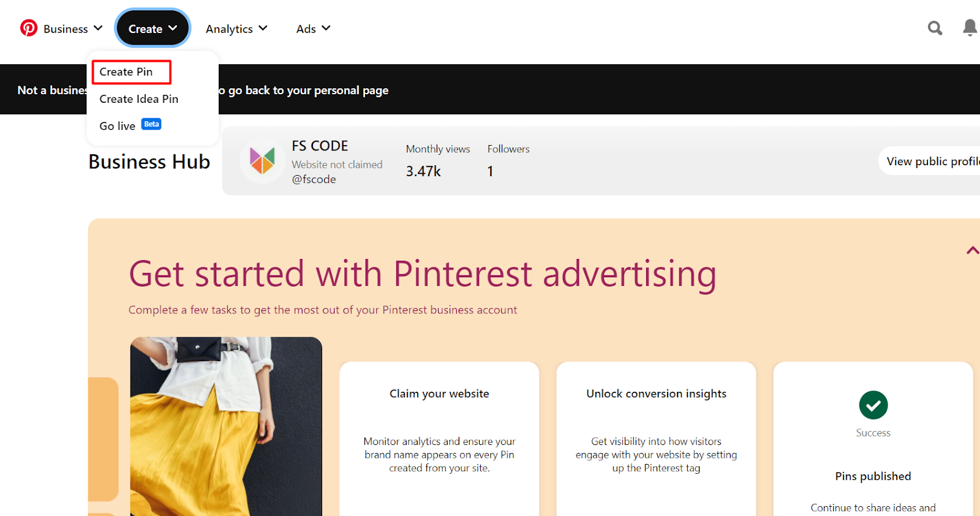Open the search magnifier icon
This screenshot has width=980, height=516.
pyautogui.click(x=935, y=28)
